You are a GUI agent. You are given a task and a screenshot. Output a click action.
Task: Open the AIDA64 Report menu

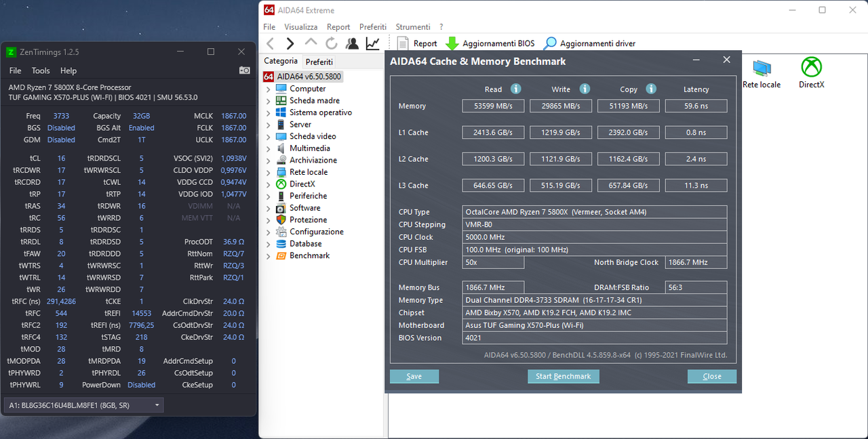click(338, 27)
